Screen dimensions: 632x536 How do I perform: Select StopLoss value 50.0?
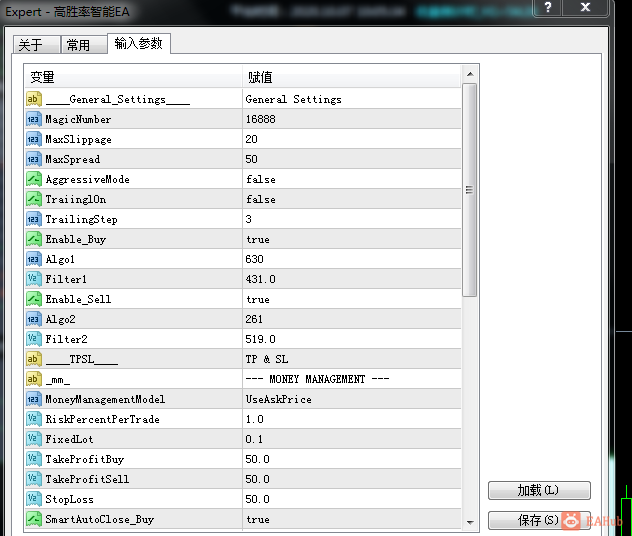coord(352,499)
